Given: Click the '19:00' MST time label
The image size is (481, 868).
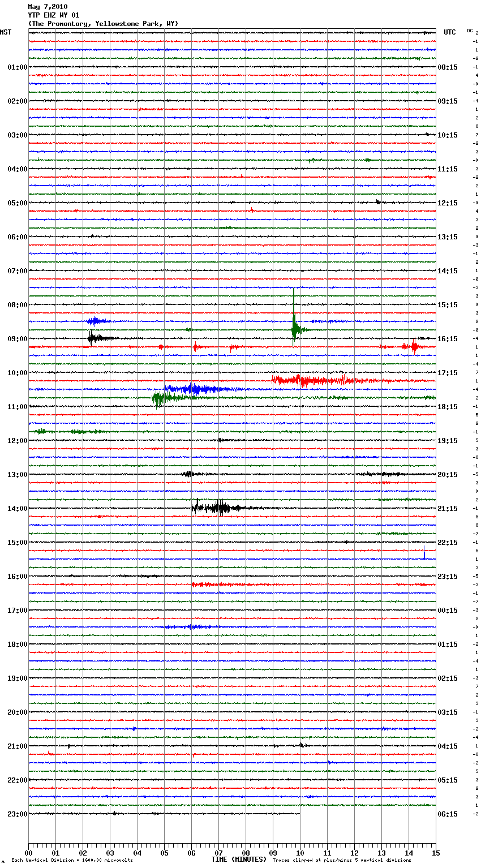Looking at the screenshot, I should pyautogui.click(x=18, y=678).
